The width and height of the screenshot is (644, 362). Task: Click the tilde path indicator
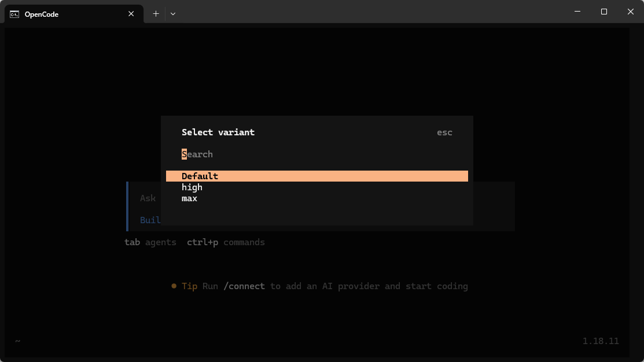pyautogui.click(x=18, y=341)
